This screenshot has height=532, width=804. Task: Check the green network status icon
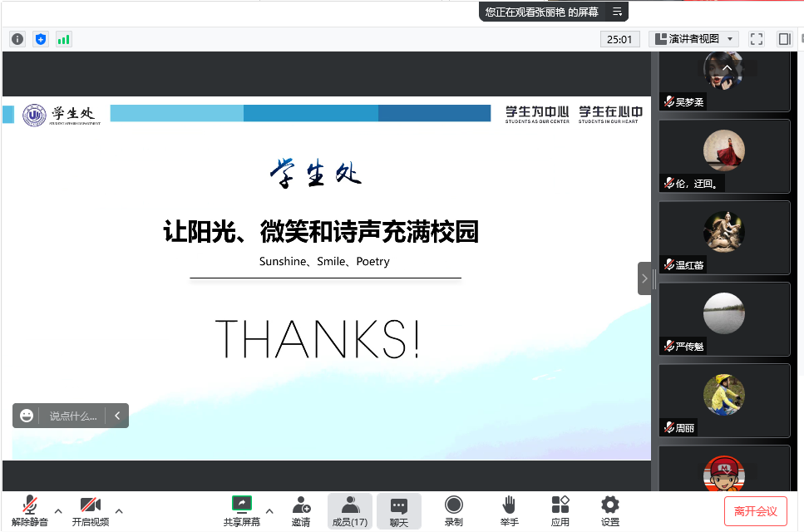(x=64, y=39)
